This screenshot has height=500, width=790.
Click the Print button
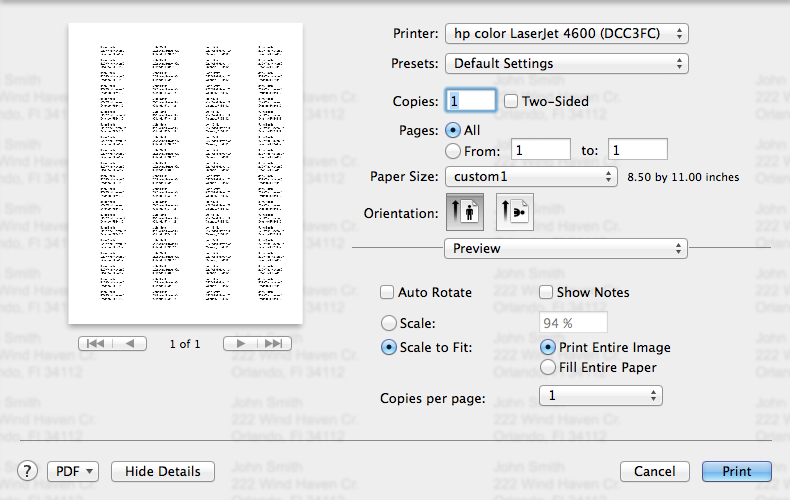click(737, 471)
